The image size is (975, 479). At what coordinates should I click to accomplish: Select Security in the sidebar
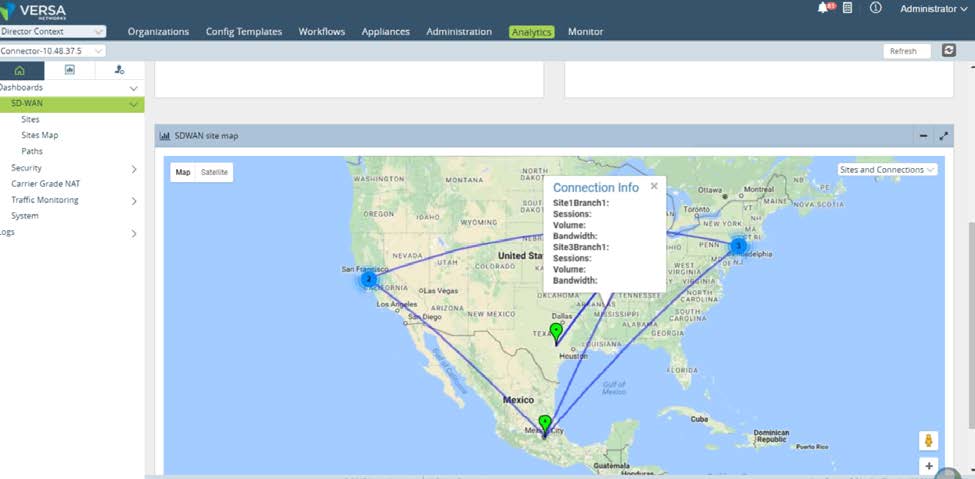(x=26, y=168)
